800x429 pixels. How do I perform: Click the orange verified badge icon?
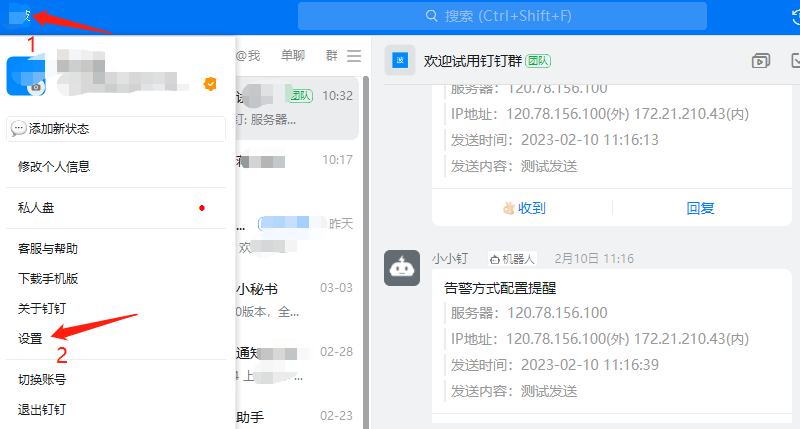[x=210, y=84]
